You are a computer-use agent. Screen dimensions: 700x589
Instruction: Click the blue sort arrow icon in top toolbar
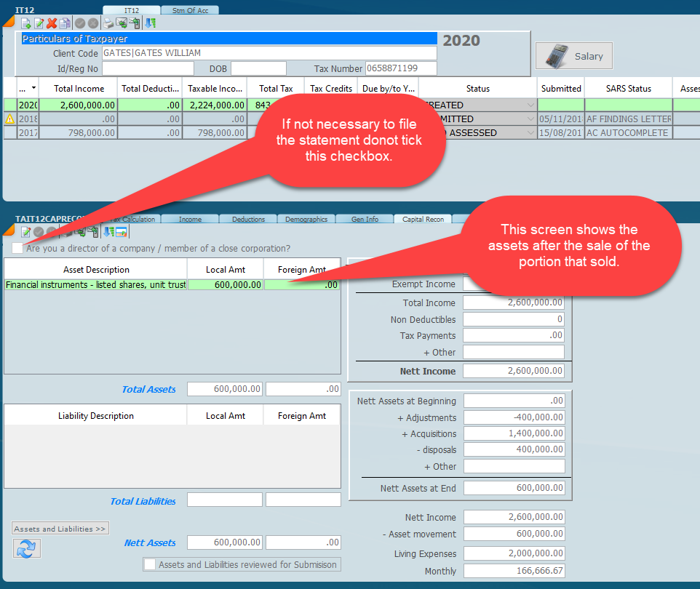coord(150,23)
